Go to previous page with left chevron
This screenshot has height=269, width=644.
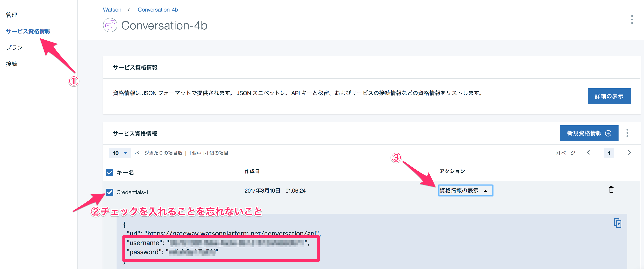(588, 153)
